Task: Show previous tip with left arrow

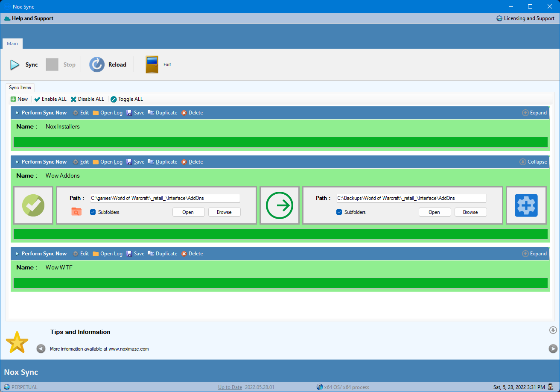Action: tap(41, 348)
